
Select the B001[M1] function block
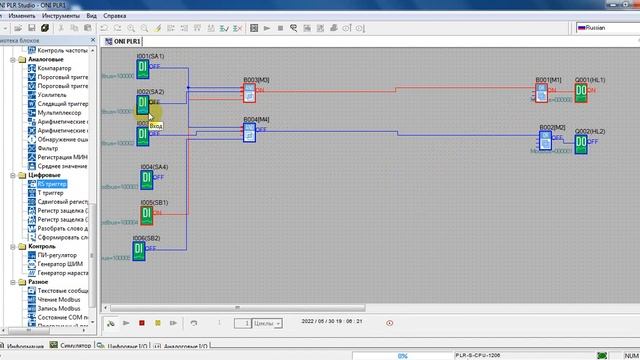(541, 93)
